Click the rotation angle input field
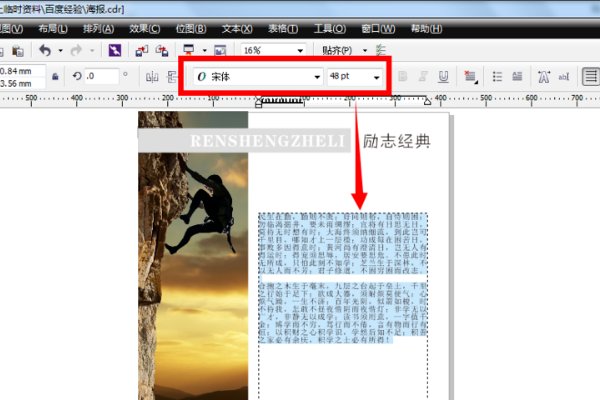600x400 pixels. (x=101, y=76)
